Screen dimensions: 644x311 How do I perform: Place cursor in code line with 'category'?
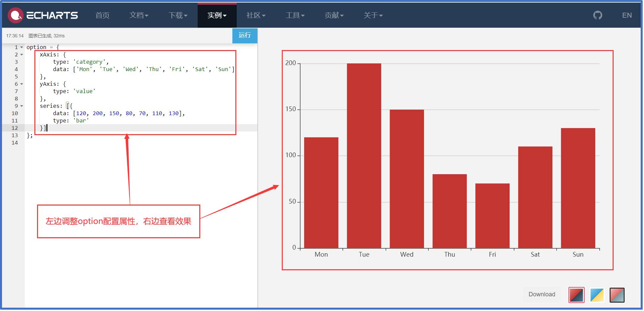81,62
